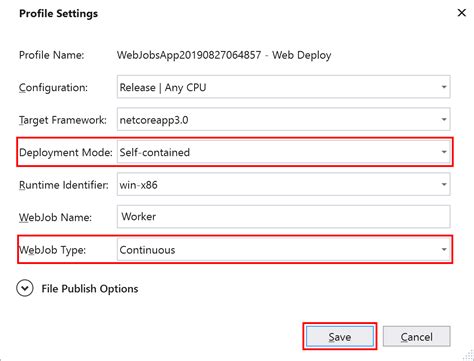Screen dimensions: 474x361
Task: Open the Target Framework dropdown
Action: tap(283, 119)
